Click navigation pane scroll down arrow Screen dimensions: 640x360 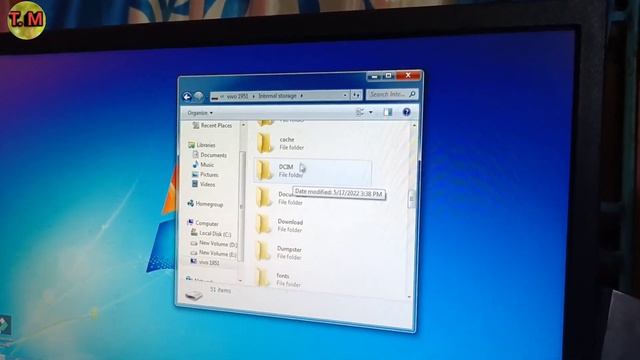(x=241, y=280)
